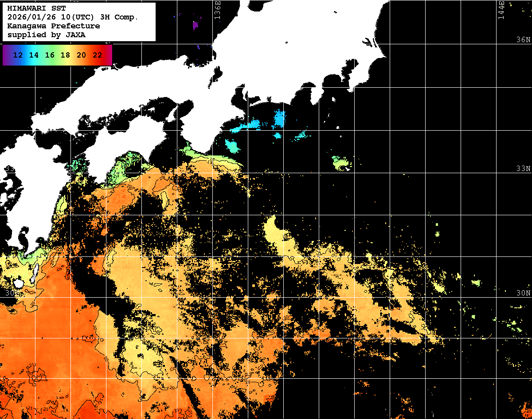Image resolution: width=532 pixels, height=419 pixels.
Task: Click the 36N latitude label
Action: click(x=523, y=40)
